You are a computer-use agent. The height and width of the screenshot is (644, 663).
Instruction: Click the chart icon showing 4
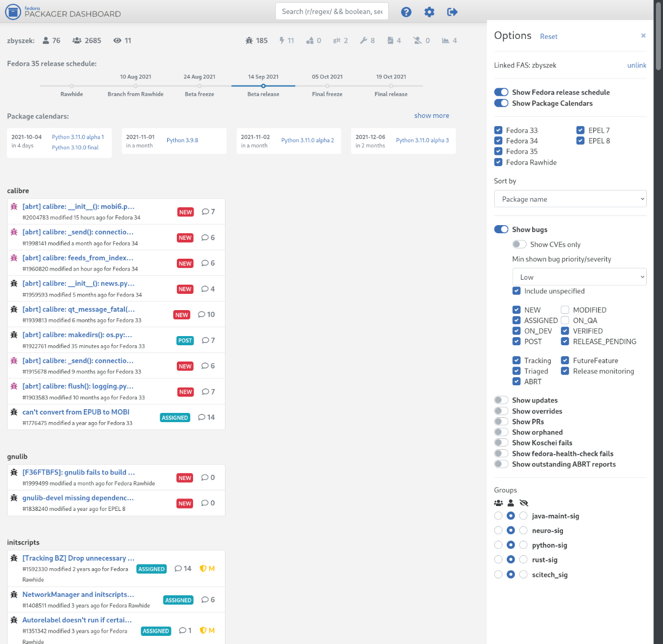click(446, 41)
